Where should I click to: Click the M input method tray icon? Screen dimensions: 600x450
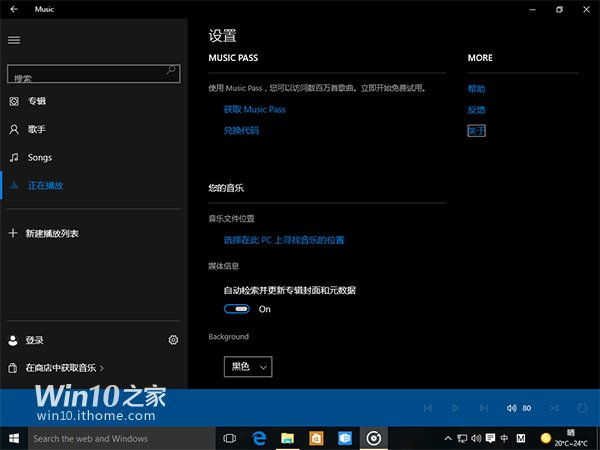[521, 438]
